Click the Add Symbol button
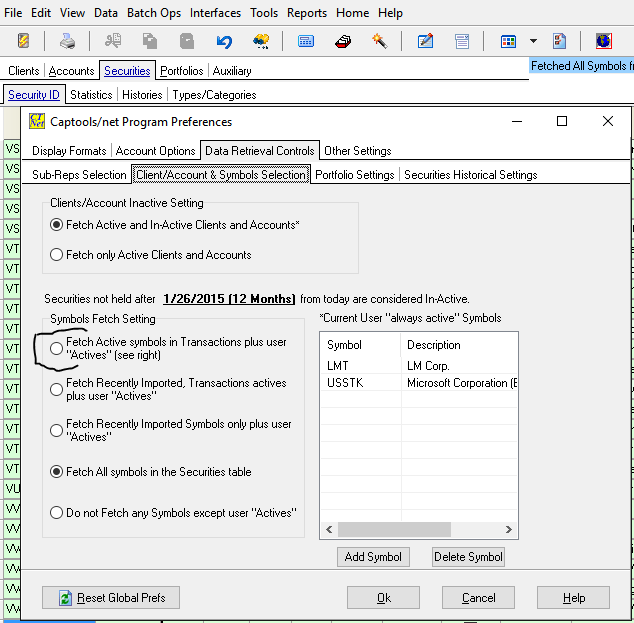 click(x=373, y=557)
